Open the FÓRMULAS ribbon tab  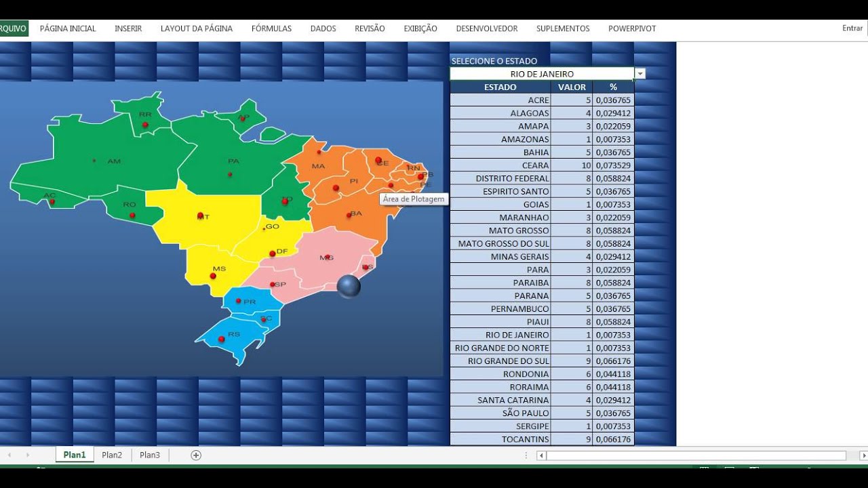pos(271,28)
